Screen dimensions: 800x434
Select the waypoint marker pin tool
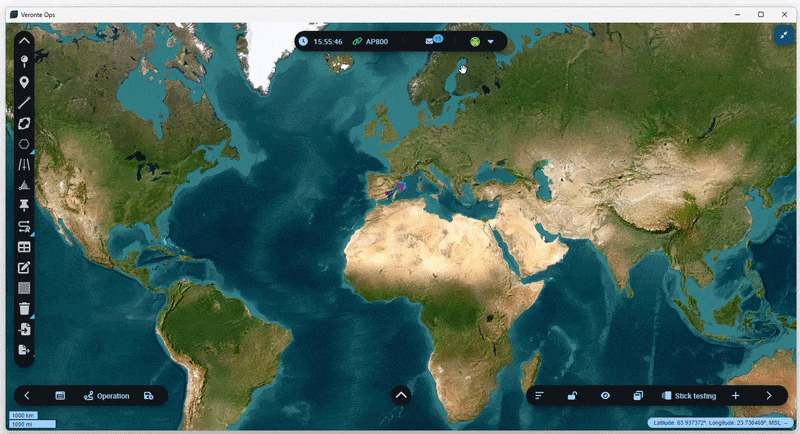click(24, 82)
